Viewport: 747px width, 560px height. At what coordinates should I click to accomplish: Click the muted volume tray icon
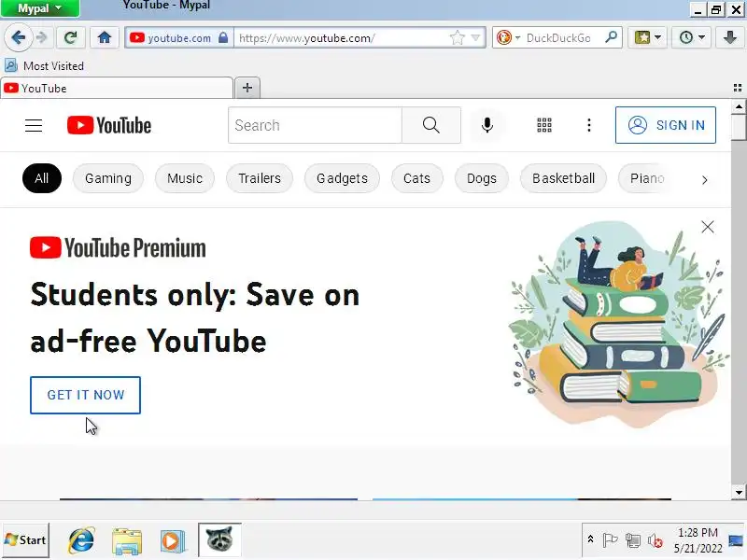[x=655, y=540]
